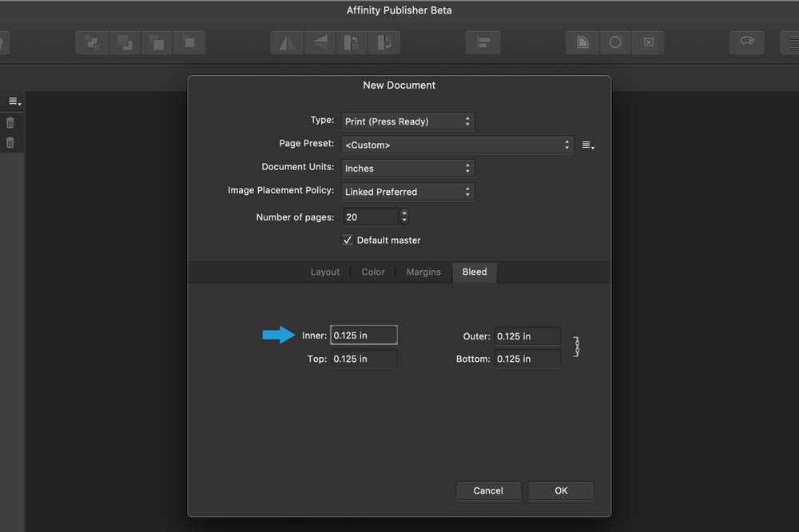Click the "Page Preset:" label
This screenshot has width=799, height=532.
[x=306, y=143]
